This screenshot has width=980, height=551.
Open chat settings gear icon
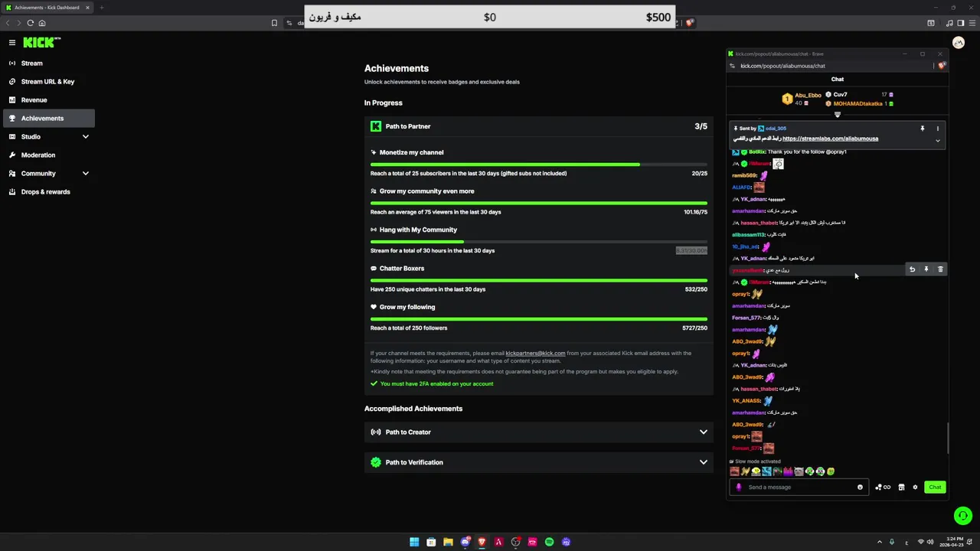click(915, 487)
